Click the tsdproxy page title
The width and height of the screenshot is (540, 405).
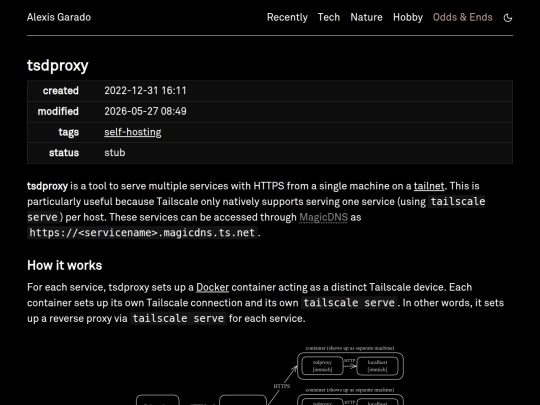pos(58,65)
